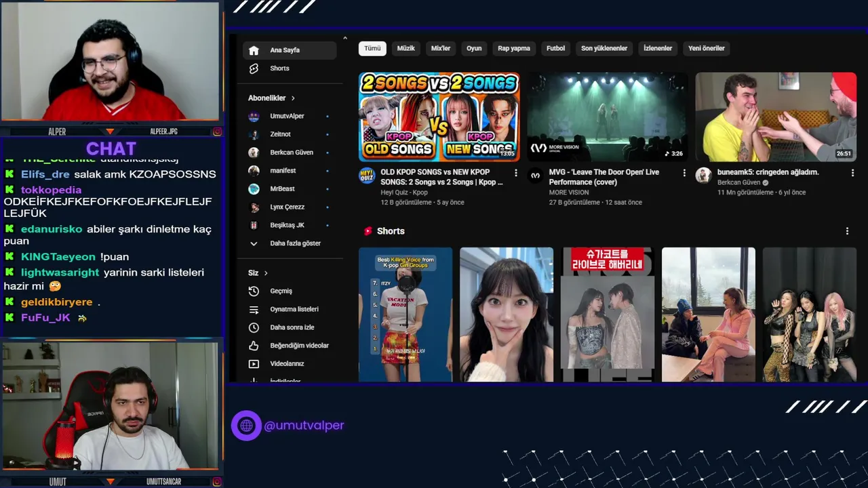Play 2 Songs vs 2 Songs thumbnail
868x488 pixels.
439,117
